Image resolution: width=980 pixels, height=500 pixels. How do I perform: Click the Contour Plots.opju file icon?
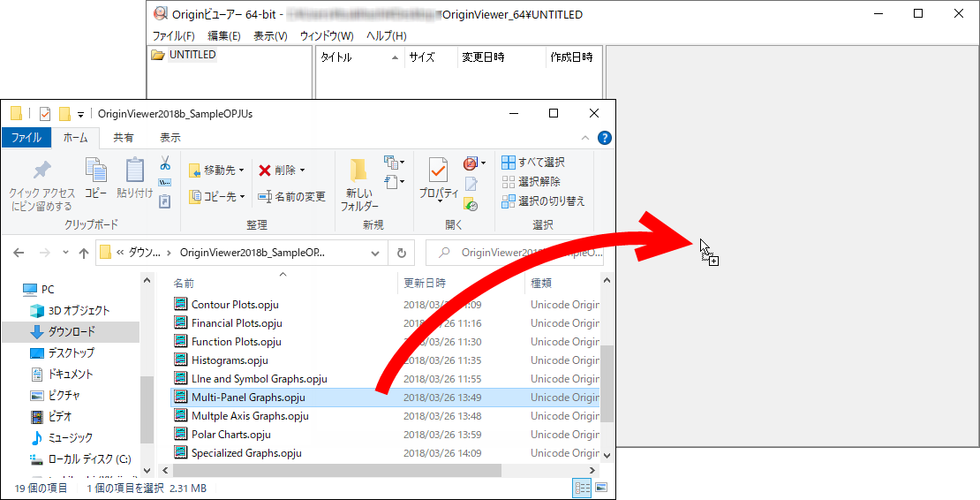(x=181, y=305)
